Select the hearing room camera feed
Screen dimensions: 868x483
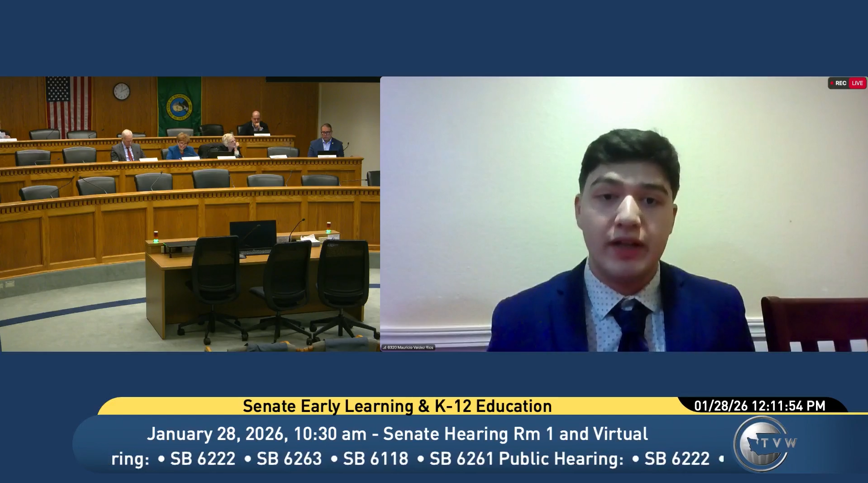click(x=190, y=214)
